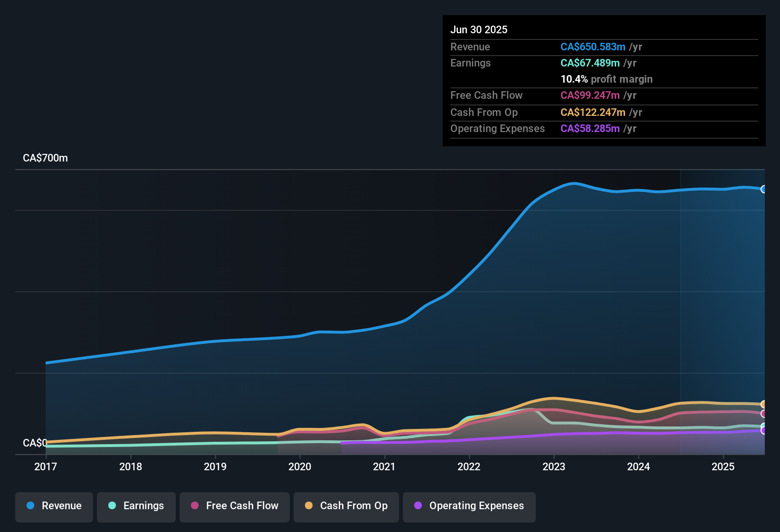Click the Revenue label in tooltip
This screenshot has height=532, width=780.
[470, 47]
